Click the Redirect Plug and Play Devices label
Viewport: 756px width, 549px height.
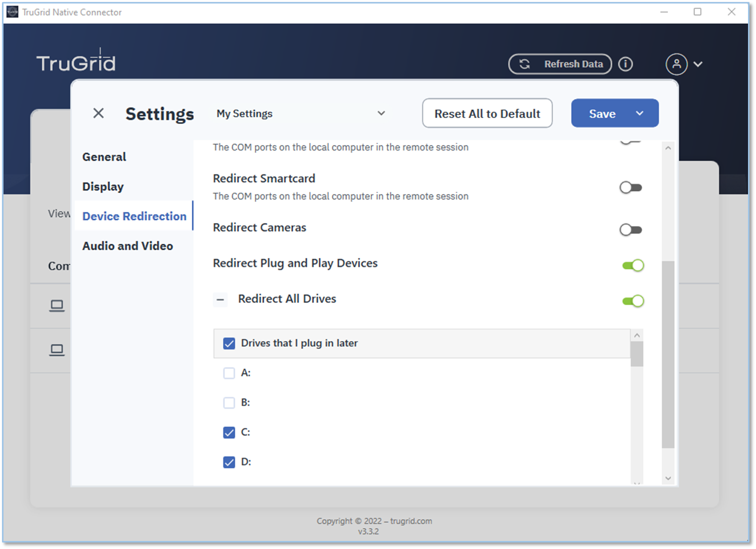[295, 263]
